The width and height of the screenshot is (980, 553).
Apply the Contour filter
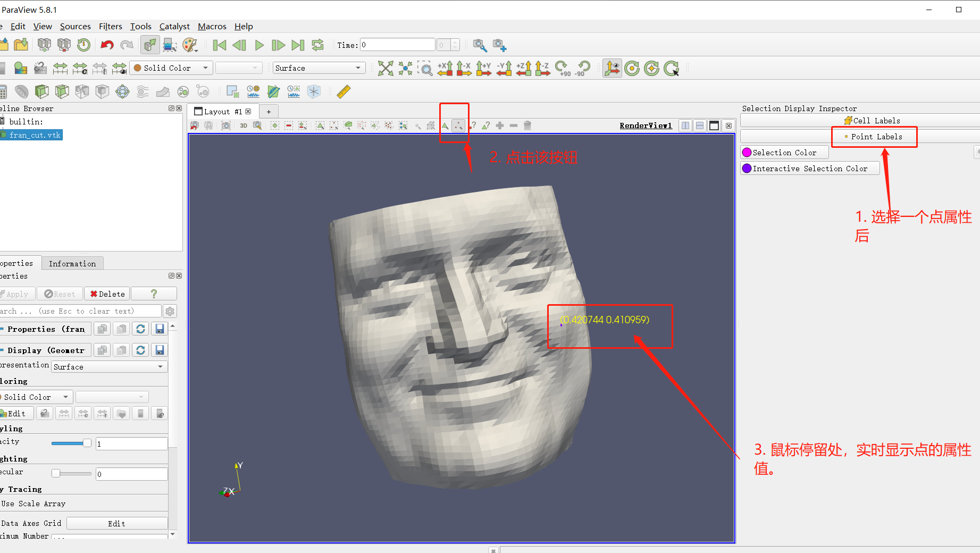[x=21, y=91]
